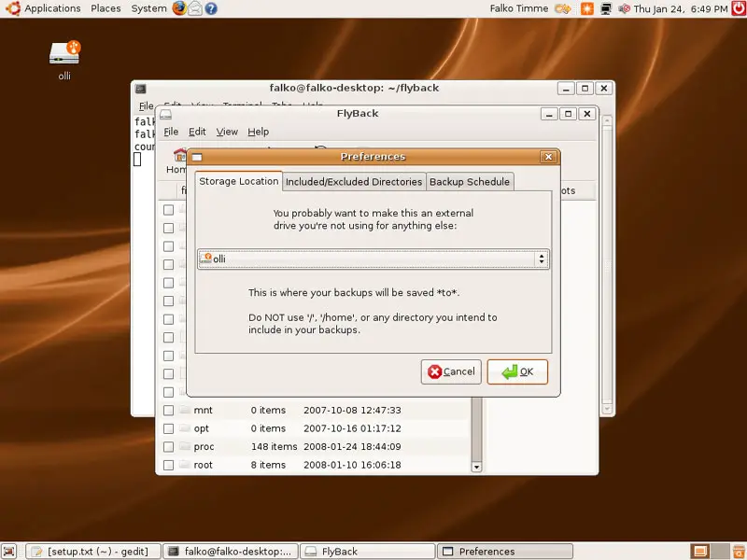The width and height of the screenshot is (747, 560).
Task: Open the FlyBack File menu
Action: pos(171,132)
